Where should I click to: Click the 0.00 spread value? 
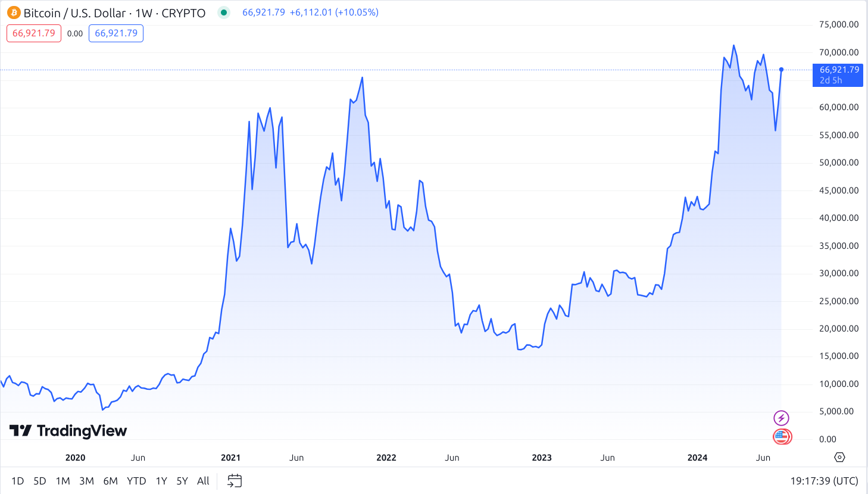coord(75,34)
